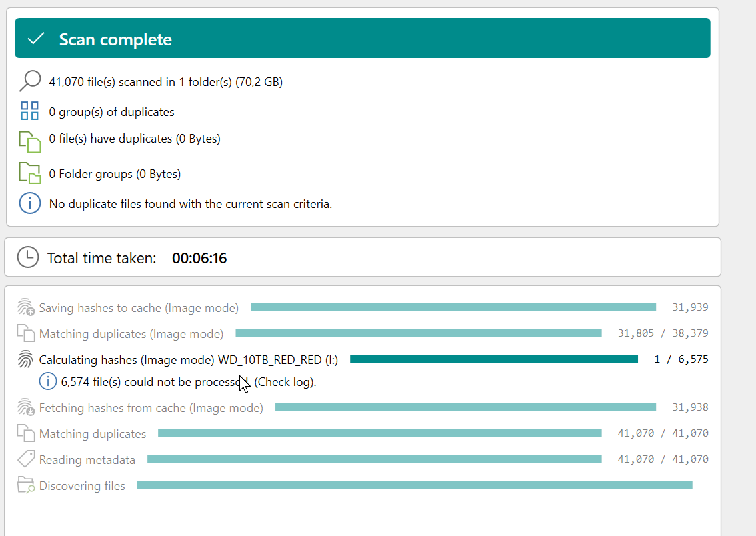Click the fingerprint icon for Saving hashes to cache

pos(26,307)
